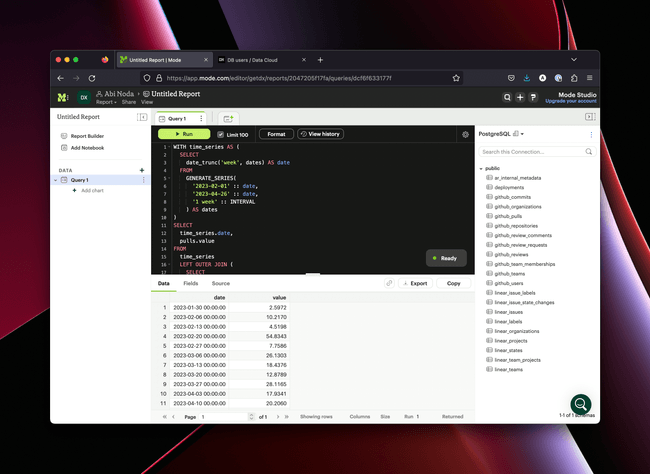This screenshot has width=650, height=474.
Task: Collapse Query 1 in the DATA list
Action: tap(56, 180)
